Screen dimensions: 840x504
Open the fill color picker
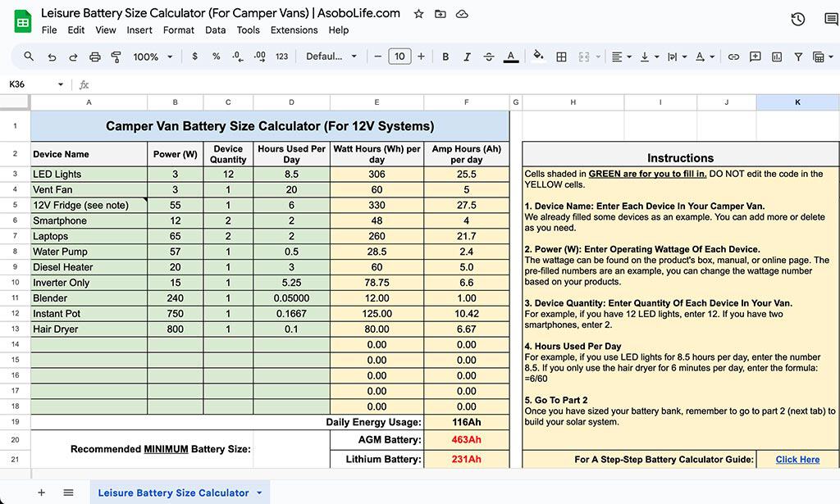(x=538, y=57)
